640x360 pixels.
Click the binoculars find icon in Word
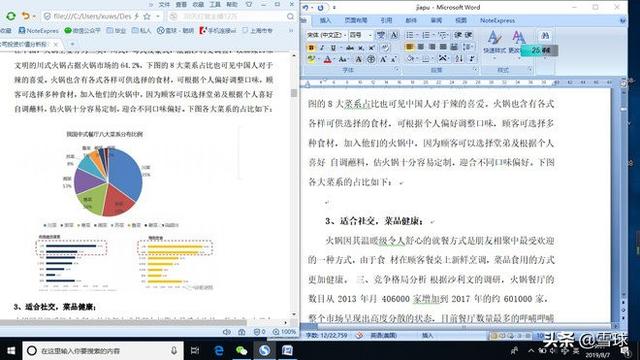click(x=545, y=36)
